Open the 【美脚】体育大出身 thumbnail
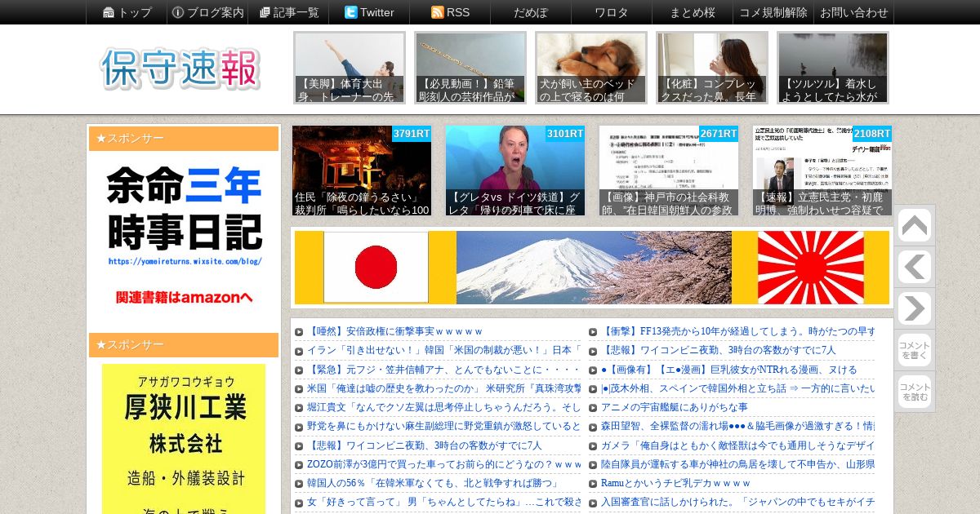Image resolution: width=980 pixels, height=514 pixels. click(350, 68)
